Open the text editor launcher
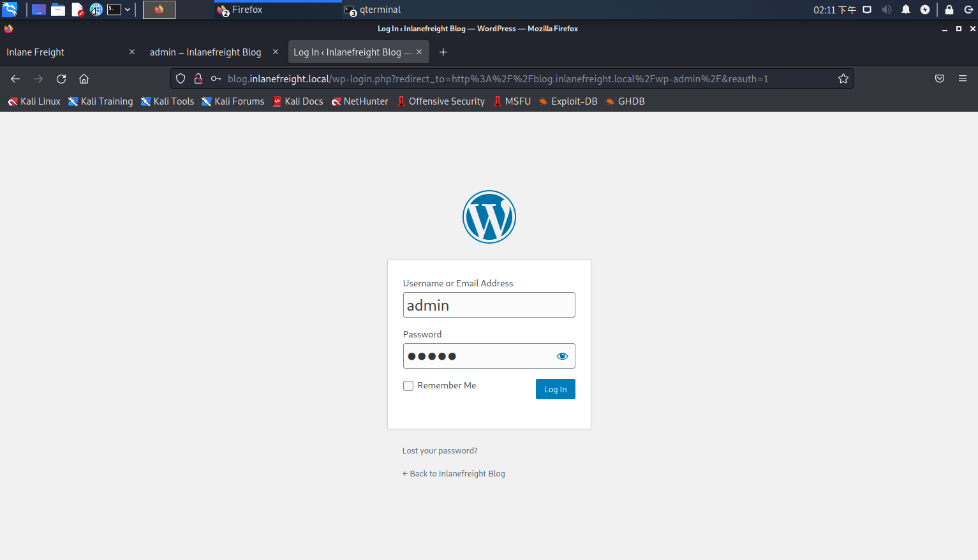Image resolution: width=978 pixels, height=560 pixels. pos(77,10)
